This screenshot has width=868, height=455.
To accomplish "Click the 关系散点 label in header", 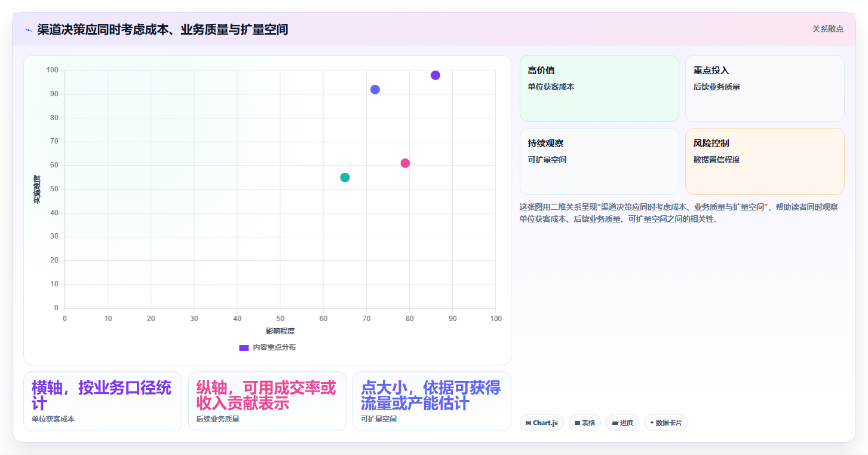I will [x=827, y=29].
